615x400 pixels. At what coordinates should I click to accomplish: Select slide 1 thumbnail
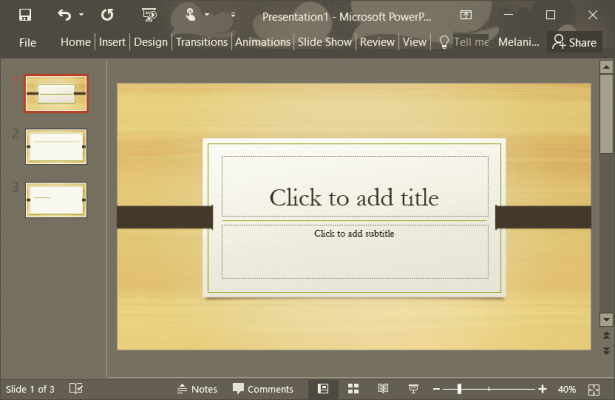[x=56, y=94]
